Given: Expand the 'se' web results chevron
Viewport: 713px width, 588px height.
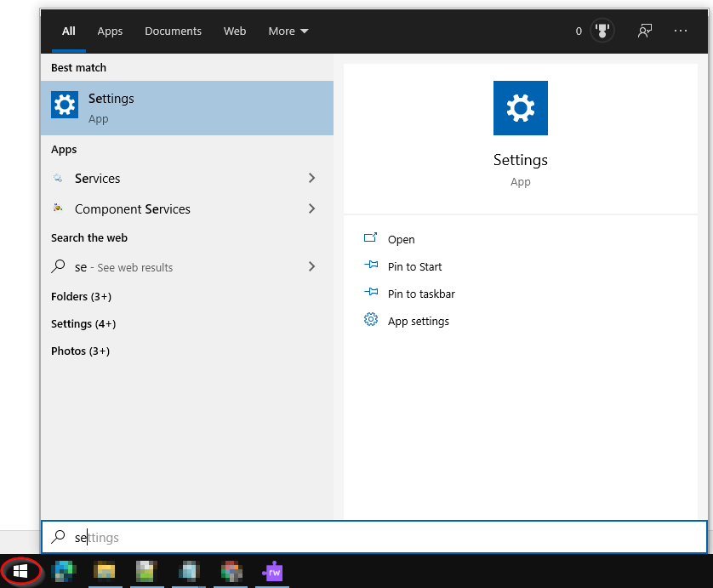Looking at the screenshot, I should pos(311,266).
